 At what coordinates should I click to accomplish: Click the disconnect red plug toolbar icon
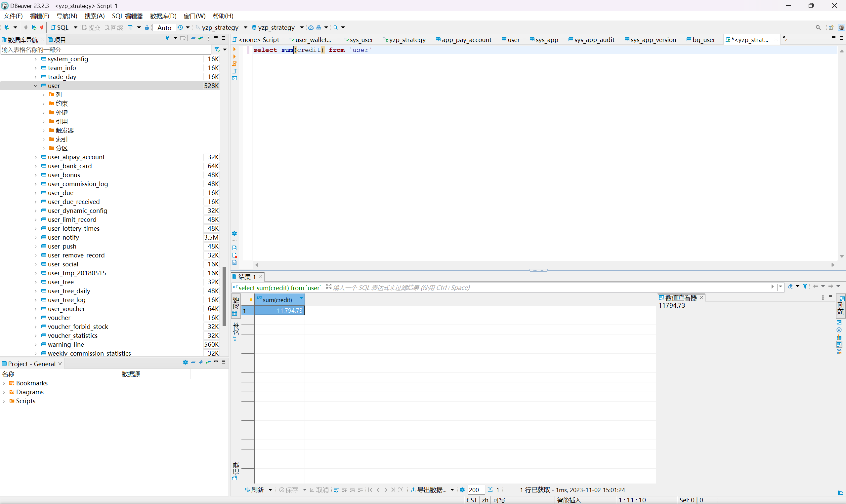pyautogui.click(x=42, y=27)
